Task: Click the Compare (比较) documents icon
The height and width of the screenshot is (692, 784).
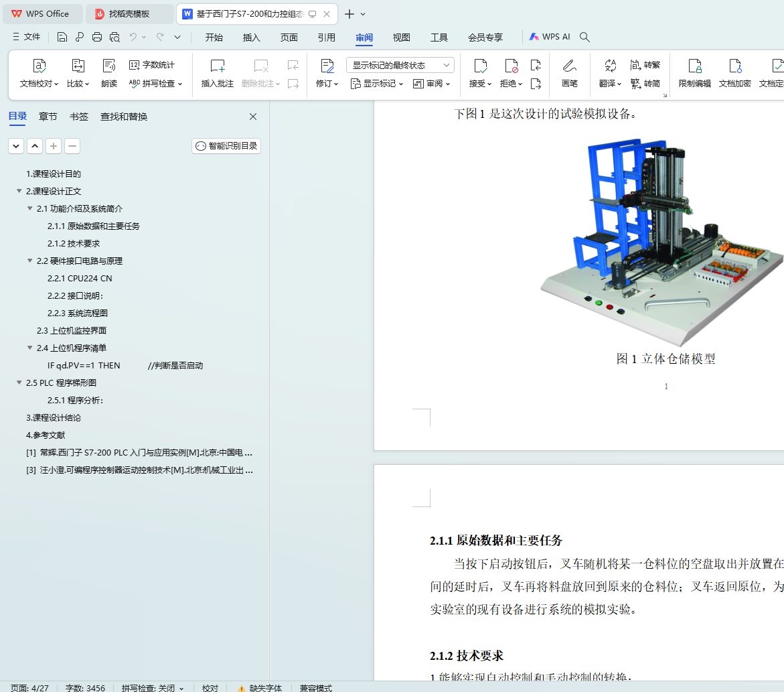Action: coord(78,66)
